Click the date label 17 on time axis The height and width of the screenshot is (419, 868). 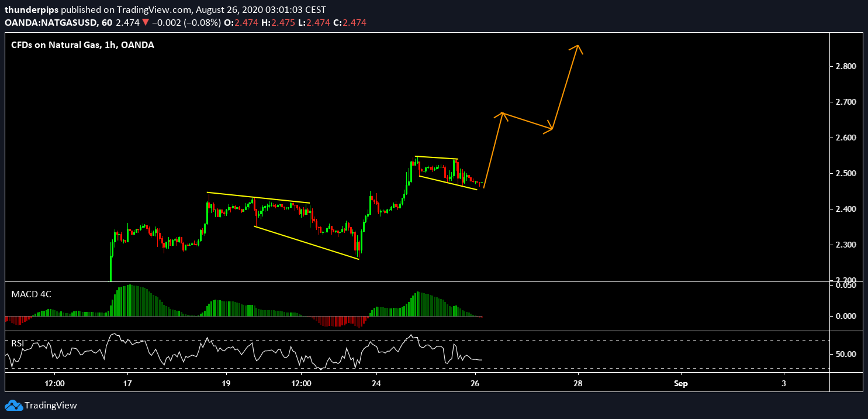127,384
